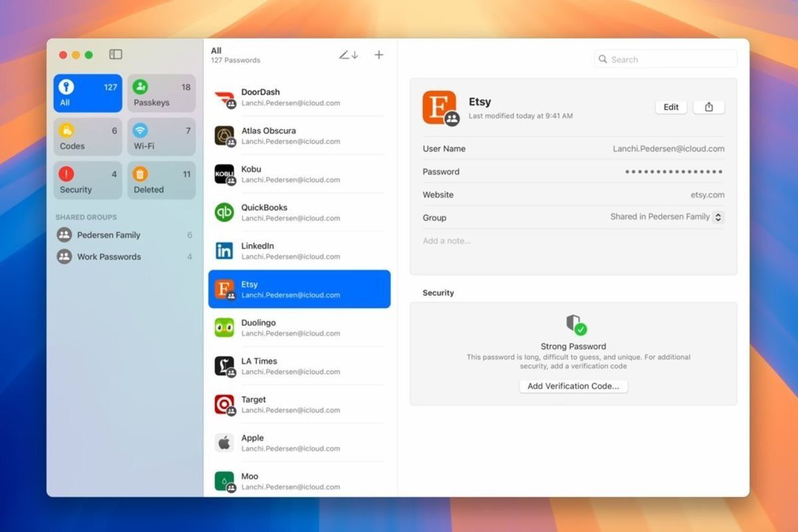Click the Search field
The width and height of the screenshot is (798, 532).
[x=665, y=59]
